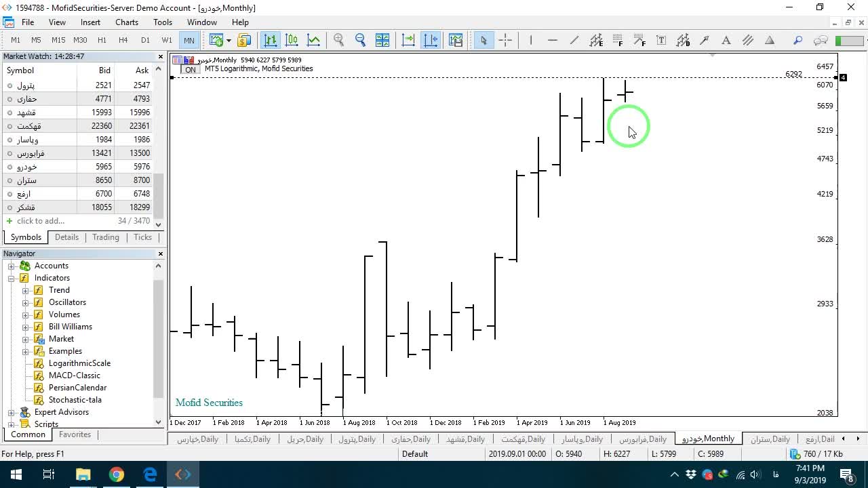Select the PersianCalendar indicator

tap(77, 388)
